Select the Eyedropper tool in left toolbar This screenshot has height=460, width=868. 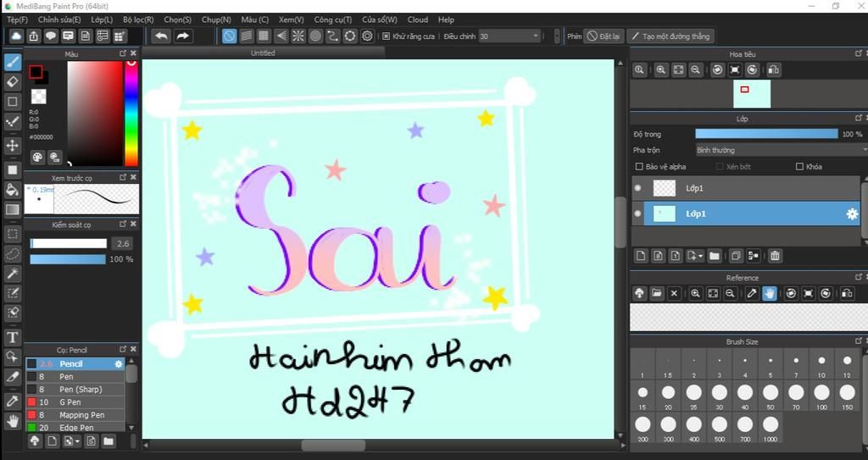pyautogui.click(x=13, y=402)
